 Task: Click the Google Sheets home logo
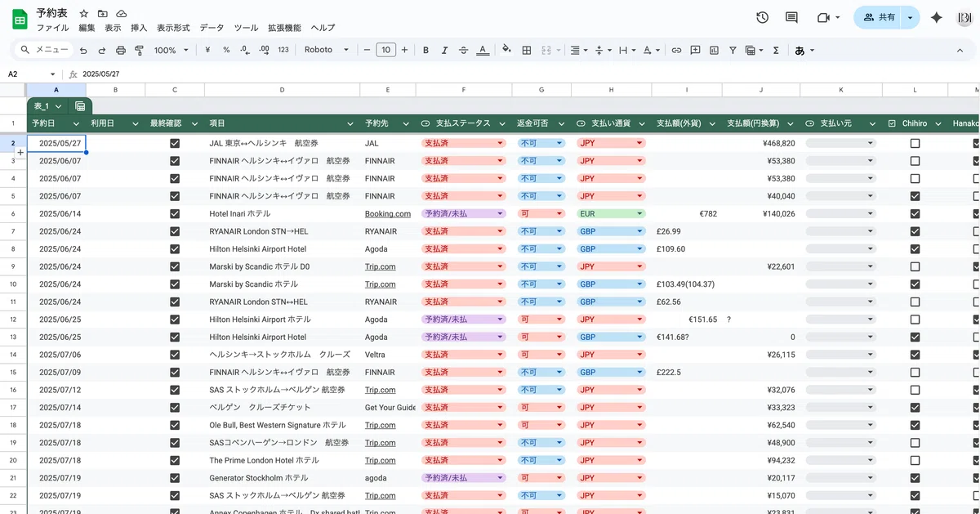(19, 19)
